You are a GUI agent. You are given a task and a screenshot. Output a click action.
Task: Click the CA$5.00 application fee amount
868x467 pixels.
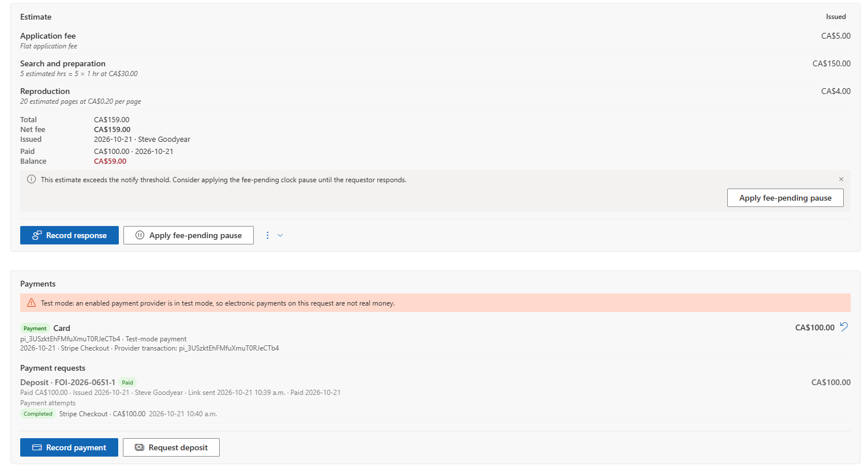(836, 36)
